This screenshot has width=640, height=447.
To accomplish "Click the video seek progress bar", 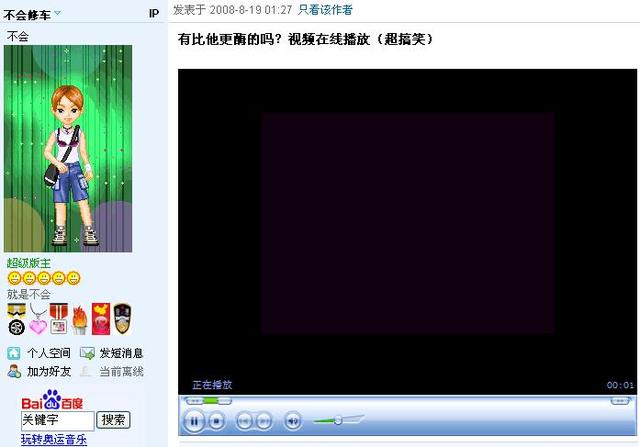I will click(400, 401).
